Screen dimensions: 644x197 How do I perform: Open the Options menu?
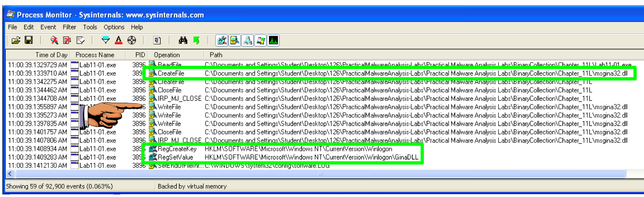coord(114,27)
